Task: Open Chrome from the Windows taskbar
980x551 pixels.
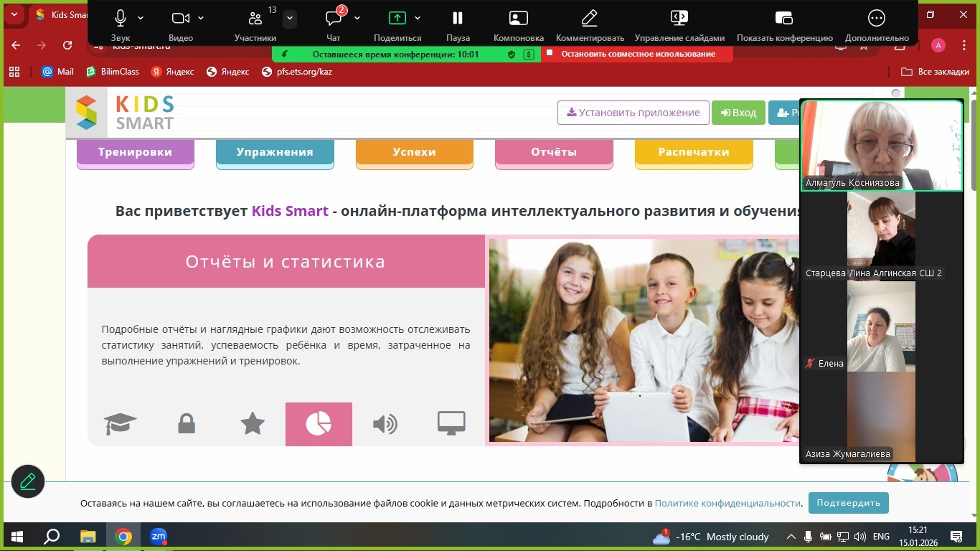Action: pos(123,537)
